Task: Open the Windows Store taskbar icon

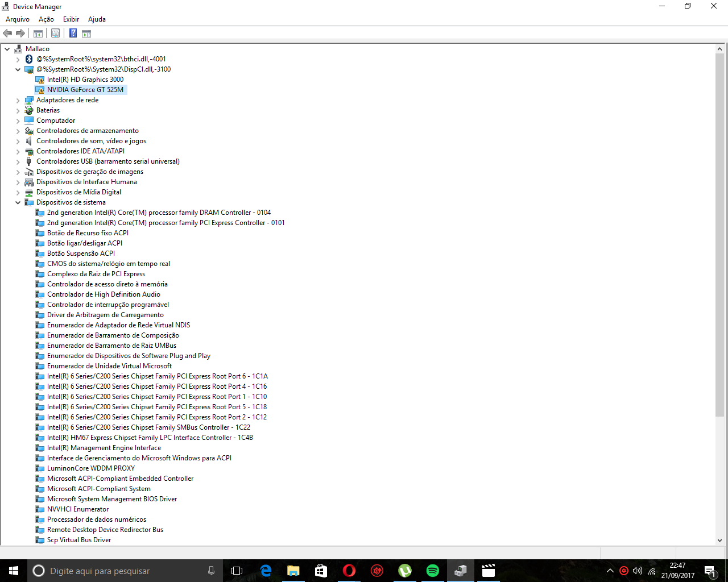Action: [x=321, y=571]
